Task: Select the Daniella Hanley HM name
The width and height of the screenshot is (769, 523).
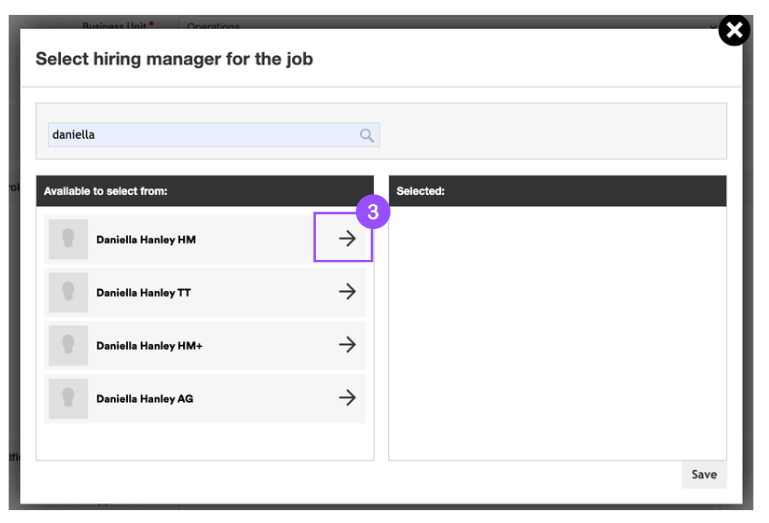Action: 145,240
